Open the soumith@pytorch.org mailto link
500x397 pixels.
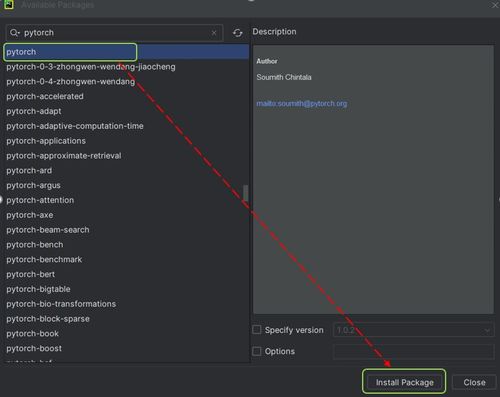coord(302,104)
